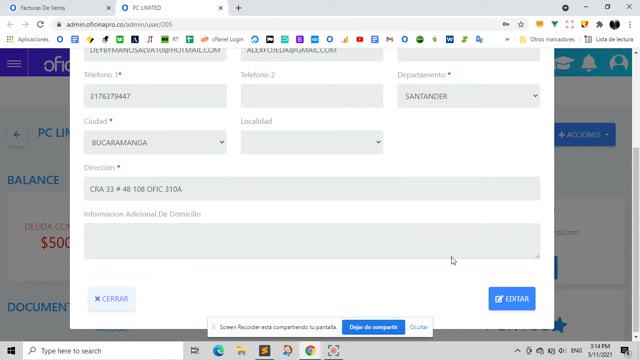Image resolution: width=640 pixels, height=360 pixels.
Task: Open the empty Localidad dropdown
Action: pos(312,142)
